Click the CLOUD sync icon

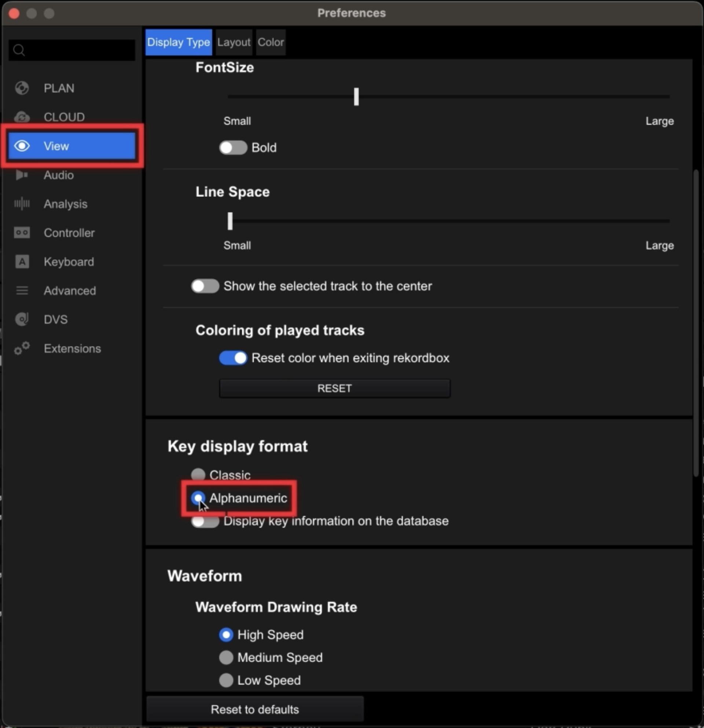22,117
